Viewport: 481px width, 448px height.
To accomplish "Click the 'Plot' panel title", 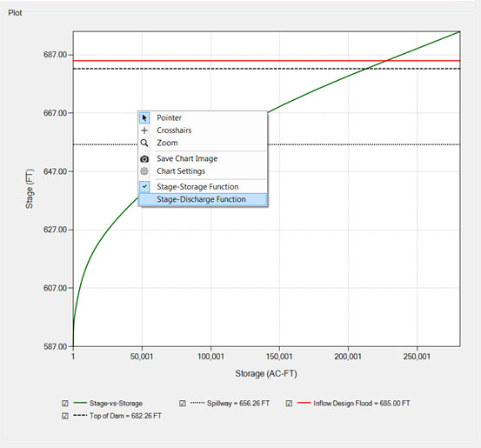I will [x=15, y=13].
